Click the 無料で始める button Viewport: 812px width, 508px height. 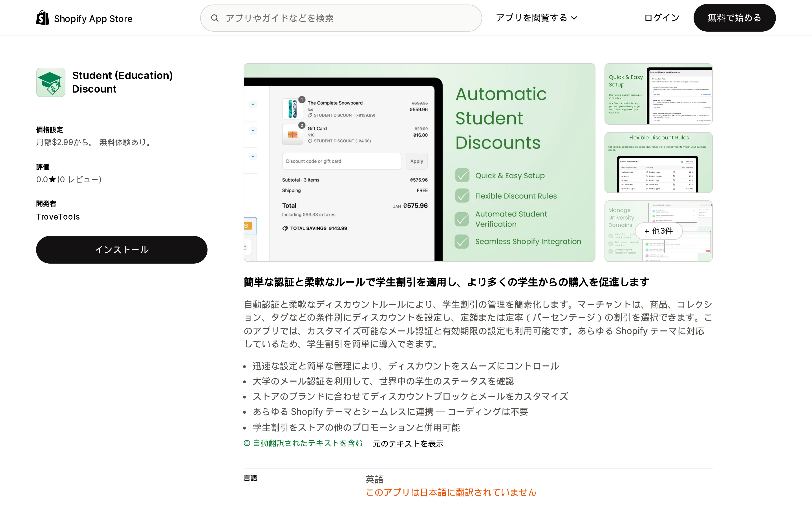[x=734, y=18]
